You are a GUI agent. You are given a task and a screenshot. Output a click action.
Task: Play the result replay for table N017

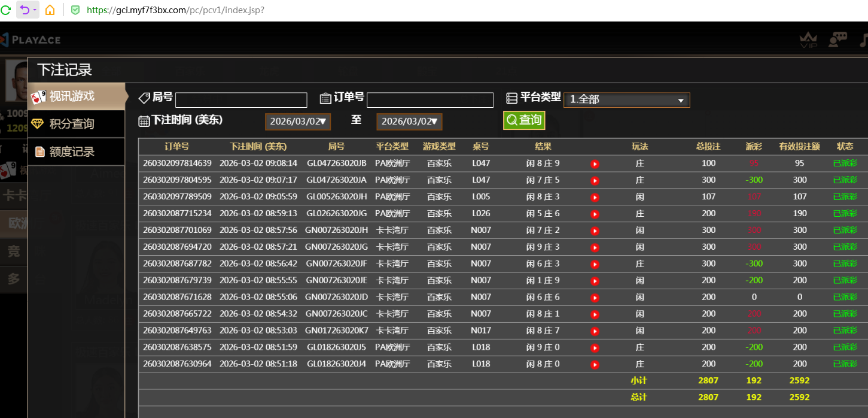pos(594,331)
